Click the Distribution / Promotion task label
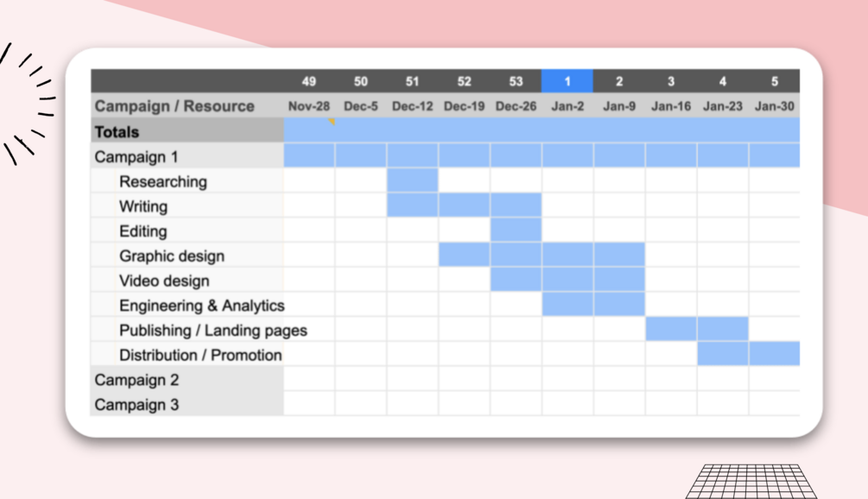 [200, 356]
